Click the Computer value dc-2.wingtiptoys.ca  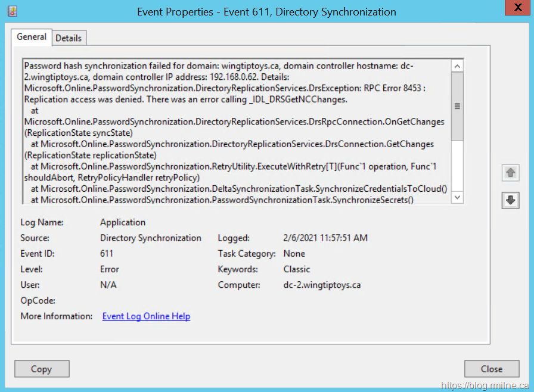point(322,285)
